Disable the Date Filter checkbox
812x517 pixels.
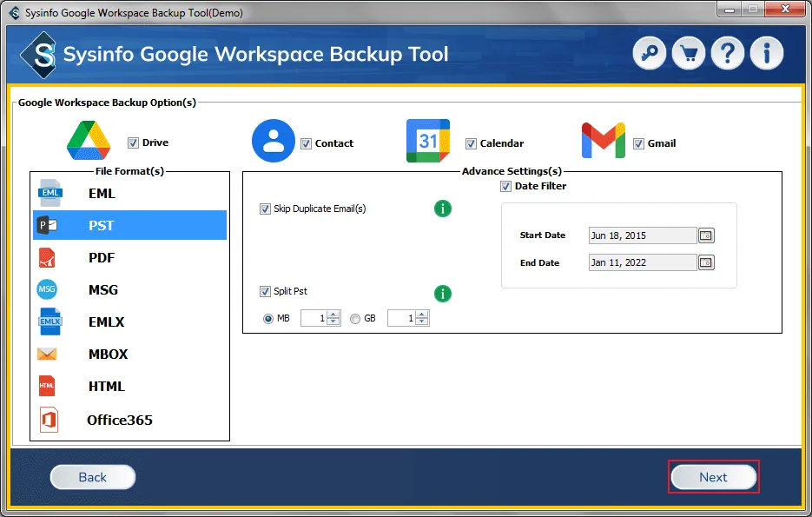tap(505, 186)
